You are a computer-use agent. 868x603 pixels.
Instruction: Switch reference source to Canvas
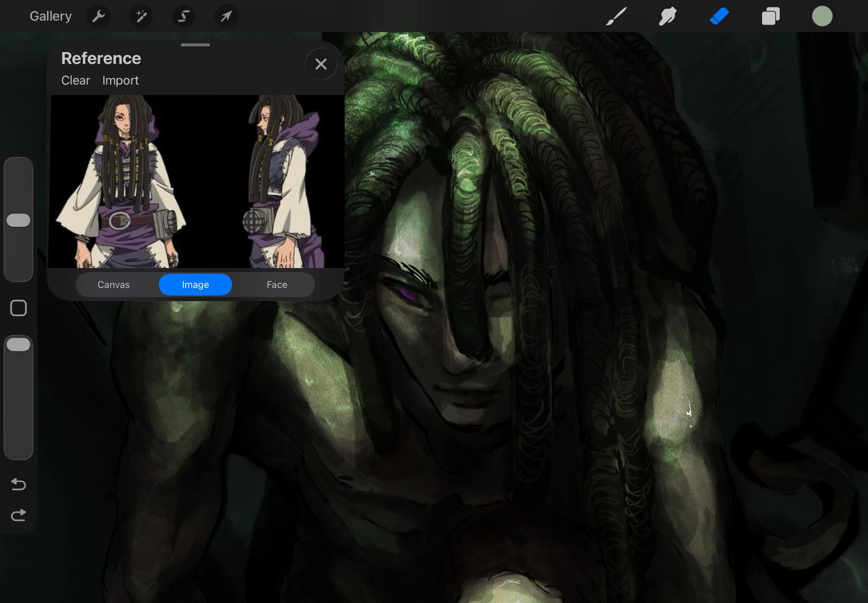(114, 285)
